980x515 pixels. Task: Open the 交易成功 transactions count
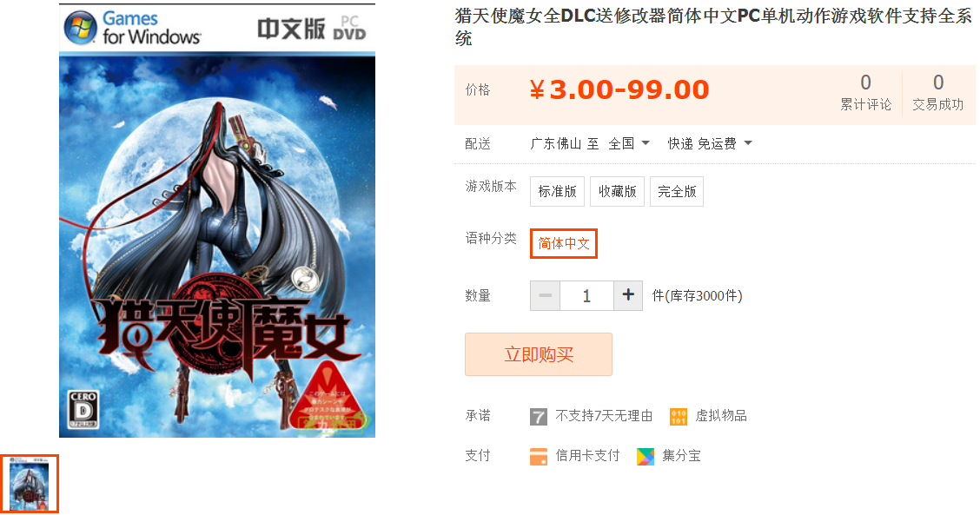pos(938,93)
